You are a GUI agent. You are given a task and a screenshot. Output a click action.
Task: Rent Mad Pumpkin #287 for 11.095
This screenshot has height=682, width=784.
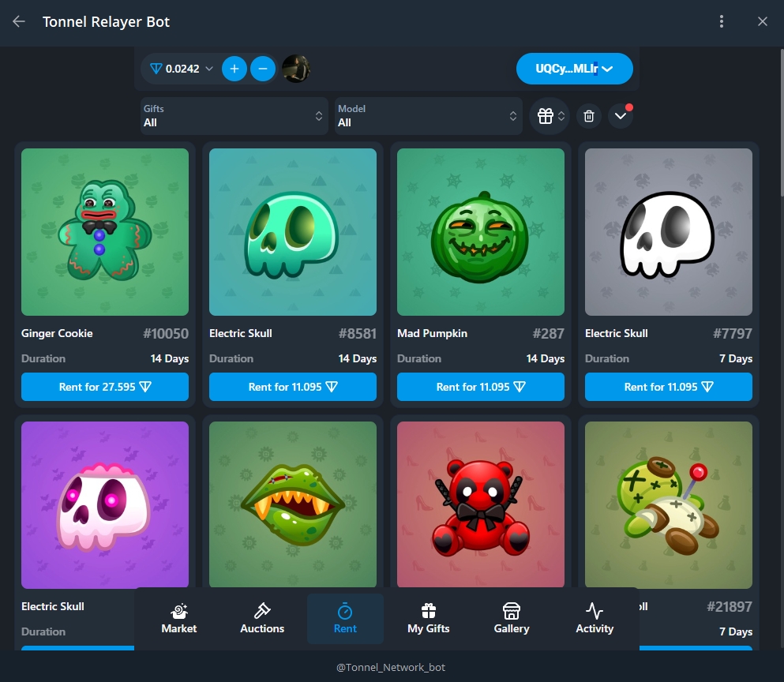click(481, 387)
